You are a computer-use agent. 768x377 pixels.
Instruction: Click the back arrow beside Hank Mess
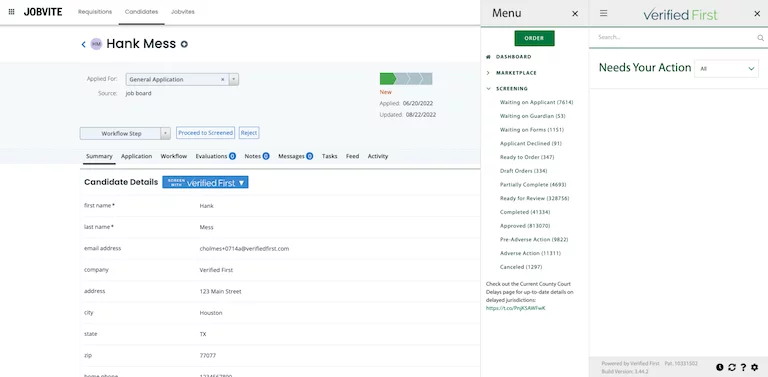coord(83,45)
